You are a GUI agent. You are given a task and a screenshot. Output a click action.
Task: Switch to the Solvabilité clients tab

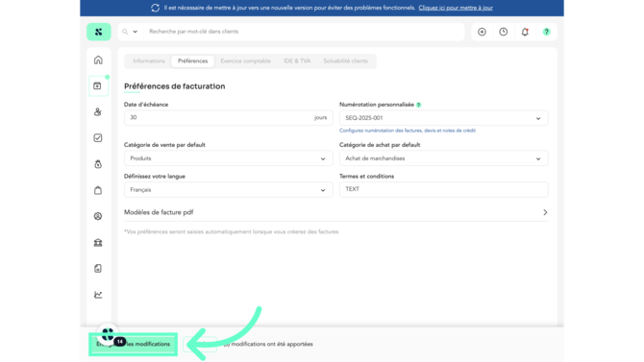(345, 61)
